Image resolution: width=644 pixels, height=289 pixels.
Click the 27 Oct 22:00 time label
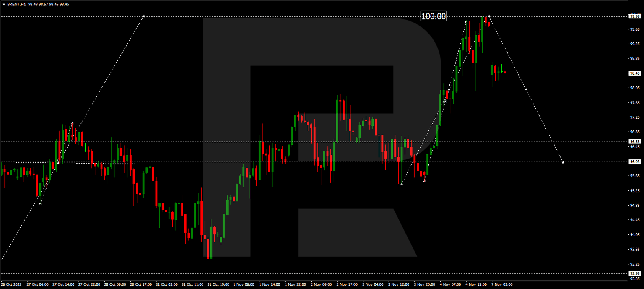[x=89, y=284]
